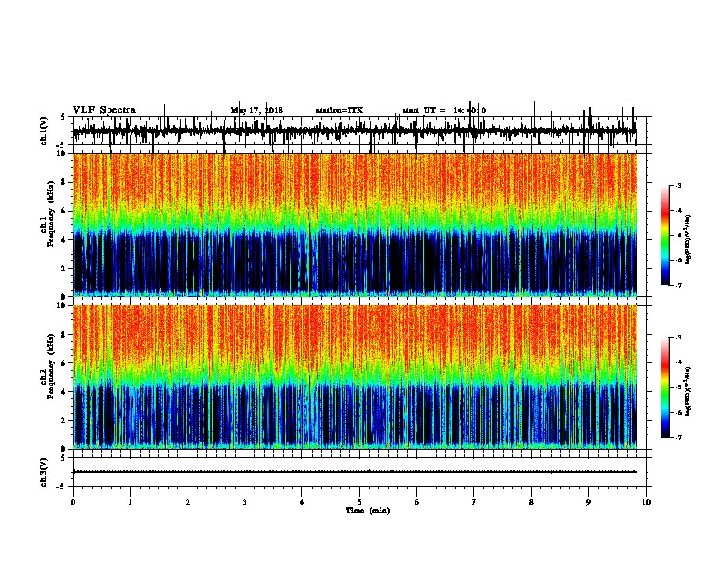This screenshot has height=563, width=728.
Task: Click the ch.2 spectrogram panel
Action: point(355,377)
